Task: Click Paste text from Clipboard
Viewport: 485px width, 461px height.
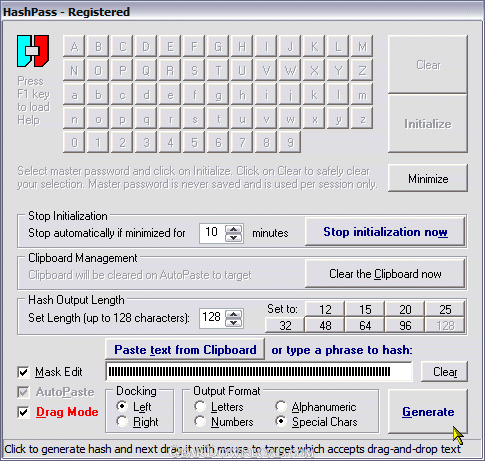Action: [x=185, y=350]
